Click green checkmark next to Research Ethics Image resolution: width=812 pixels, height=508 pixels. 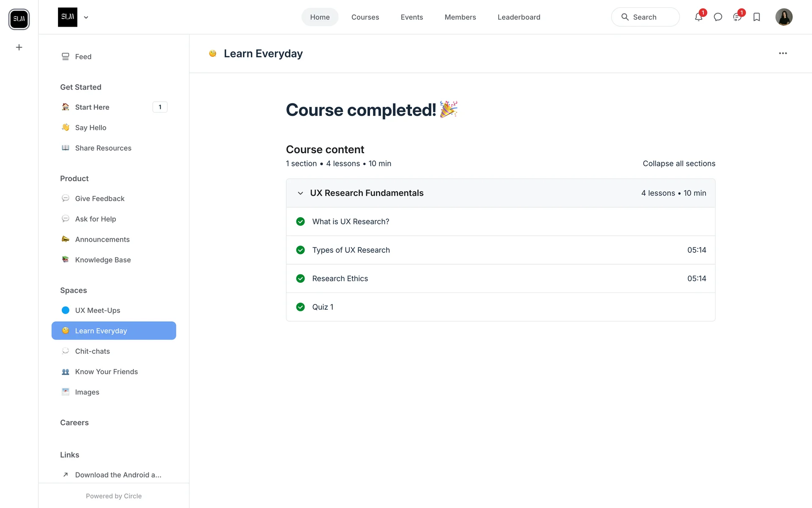click(x=300, y=279)
